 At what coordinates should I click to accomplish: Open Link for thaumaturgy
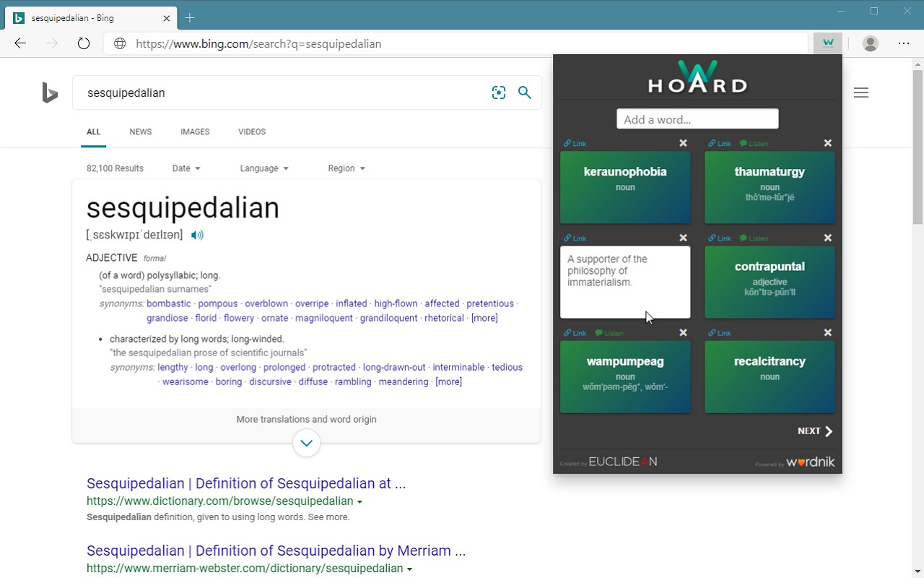point(720,144)
